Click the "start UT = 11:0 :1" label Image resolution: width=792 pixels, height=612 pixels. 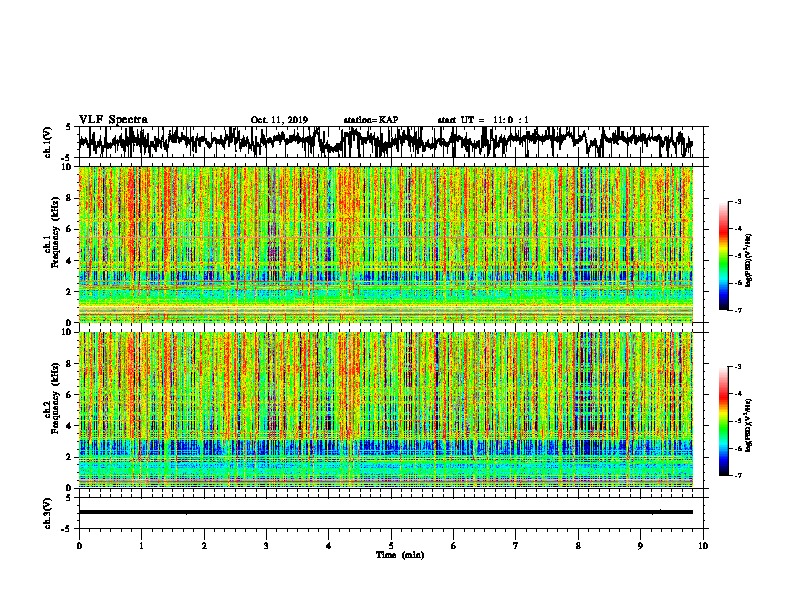(x=483, y=120)
